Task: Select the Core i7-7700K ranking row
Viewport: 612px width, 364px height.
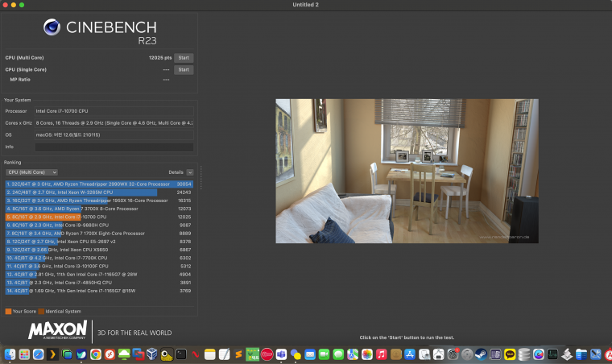Action: [99, 258]
